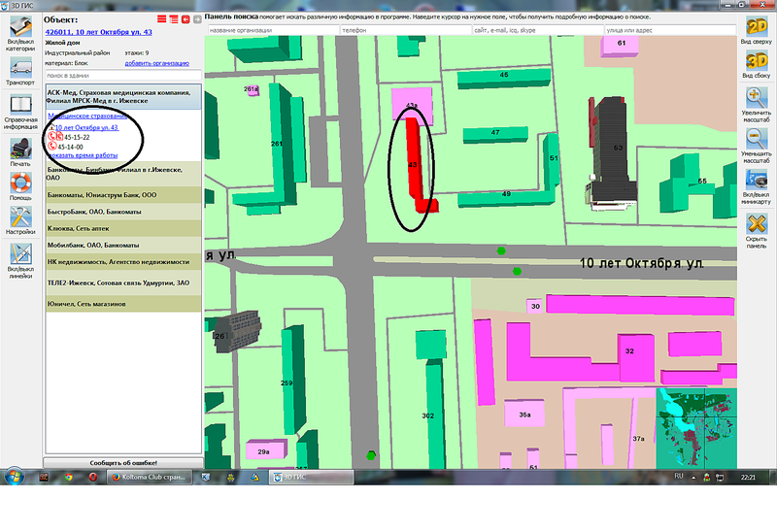
Task: Focus the поиск в здании search field
Action: [123, 76]
